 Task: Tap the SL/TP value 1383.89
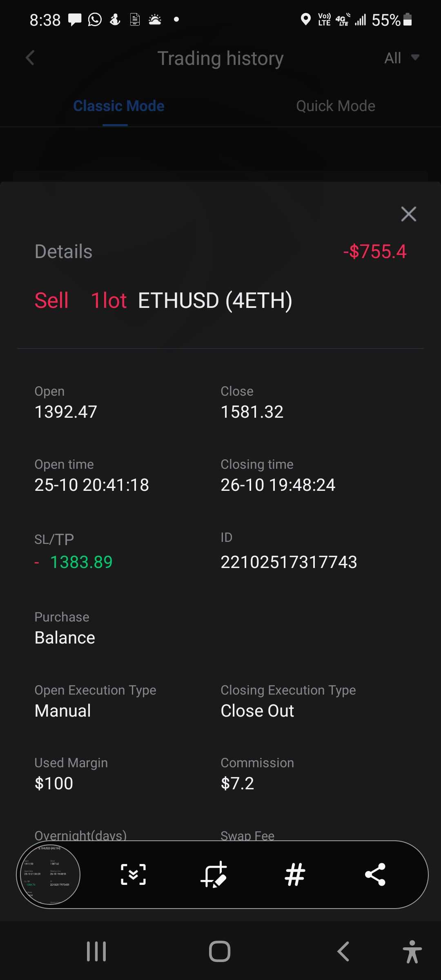(81, 562)
